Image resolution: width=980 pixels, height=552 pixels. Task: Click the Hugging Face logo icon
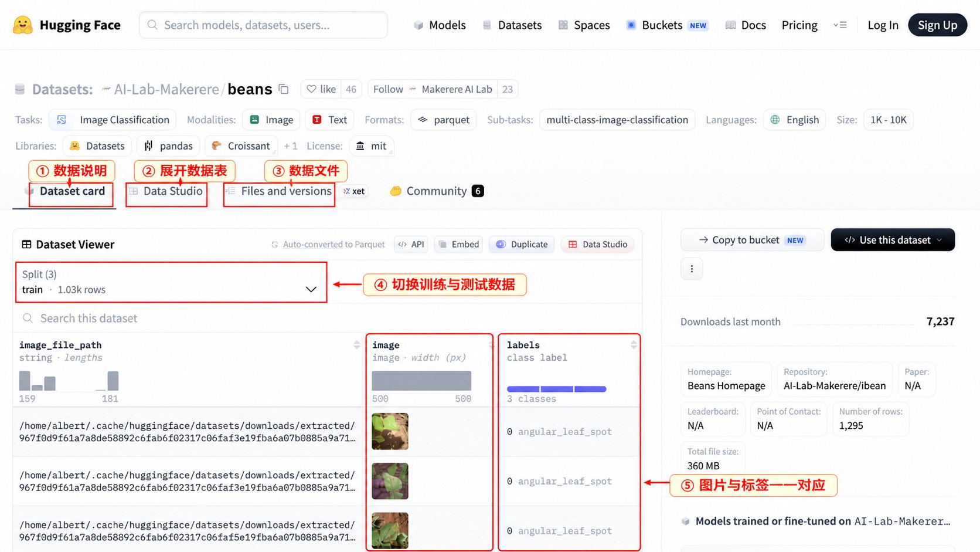[x=23, y=25]
